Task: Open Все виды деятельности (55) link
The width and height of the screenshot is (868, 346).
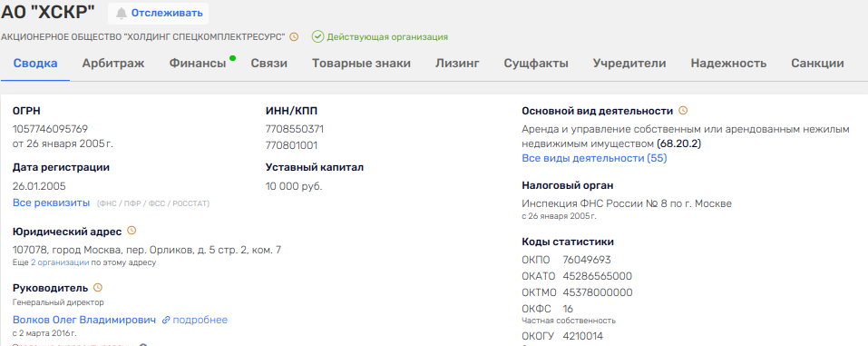Action: (x=594, y=158)
